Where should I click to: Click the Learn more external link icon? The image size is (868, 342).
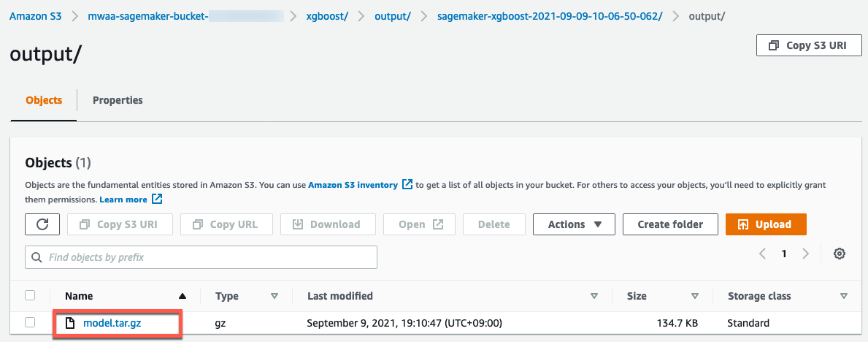click(157, 199)
